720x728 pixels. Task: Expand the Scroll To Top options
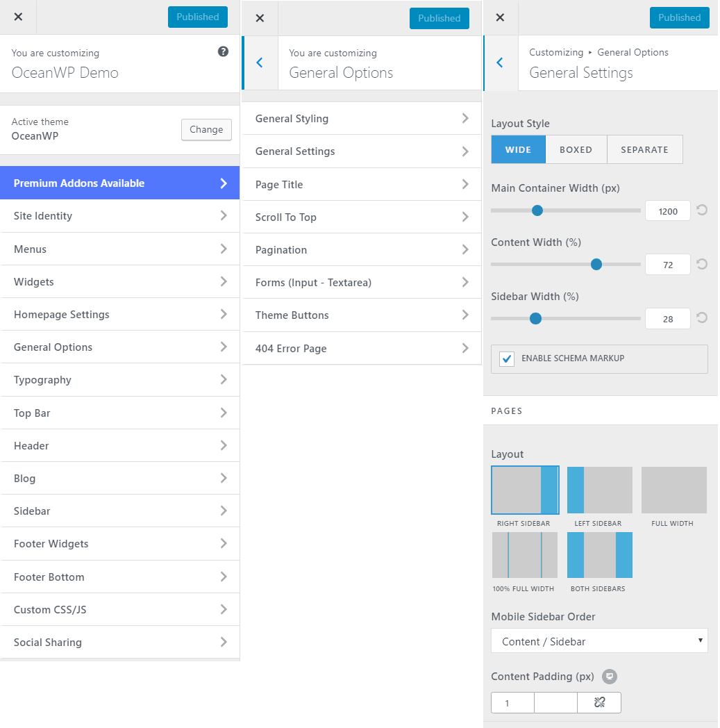point(361,217)
